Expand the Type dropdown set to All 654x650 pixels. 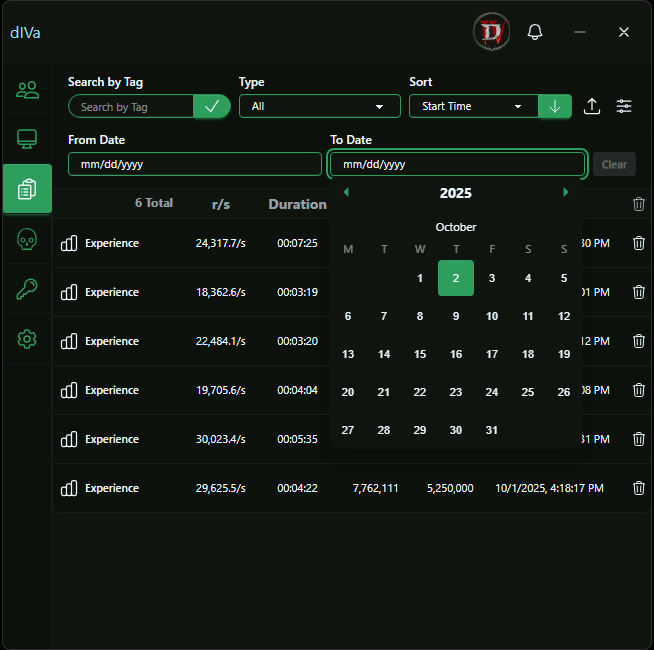coord(319,106)
